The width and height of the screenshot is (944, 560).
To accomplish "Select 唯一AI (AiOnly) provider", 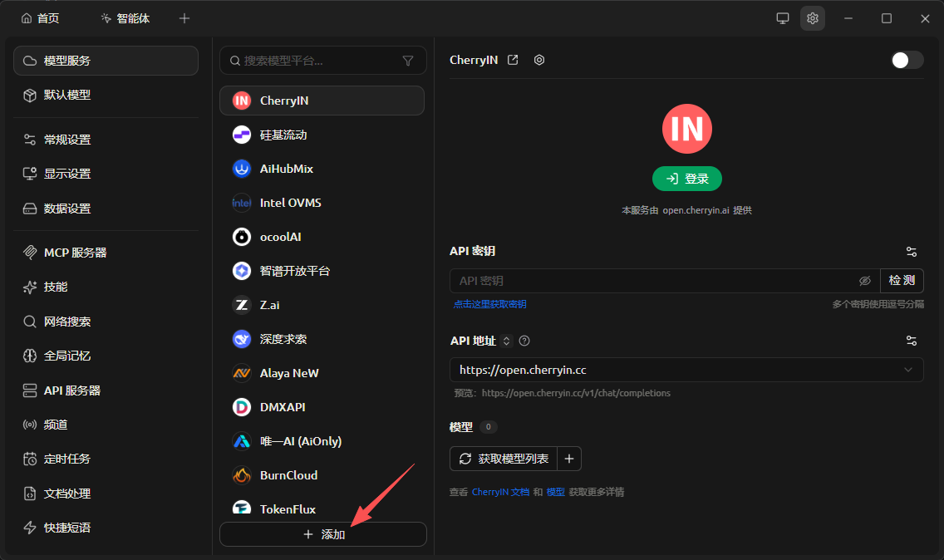I will (322, 441).
